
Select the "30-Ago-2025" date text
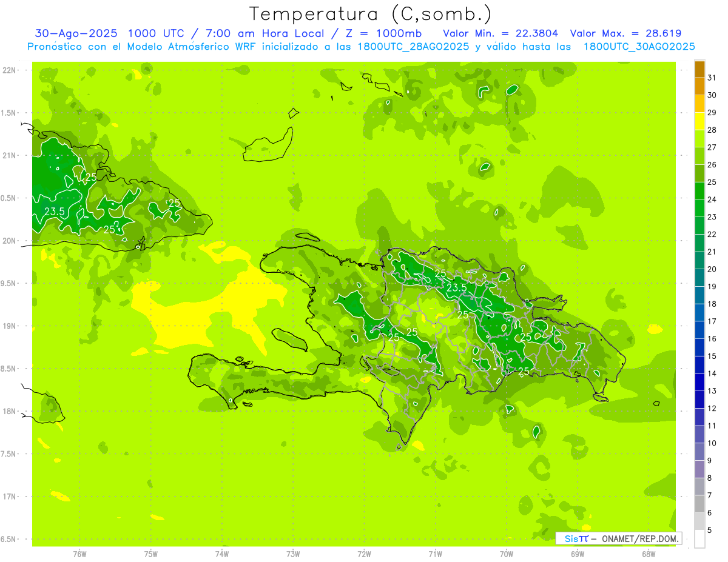pyautogui.click(x=75, y=33)
